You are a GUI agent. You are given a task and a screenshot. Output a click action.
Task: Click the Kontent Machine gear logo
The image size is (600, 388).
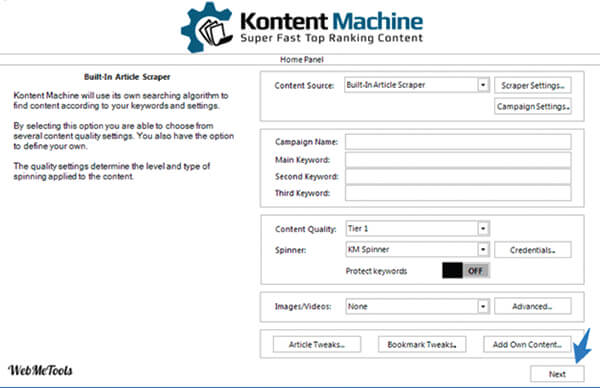point(207,28)
